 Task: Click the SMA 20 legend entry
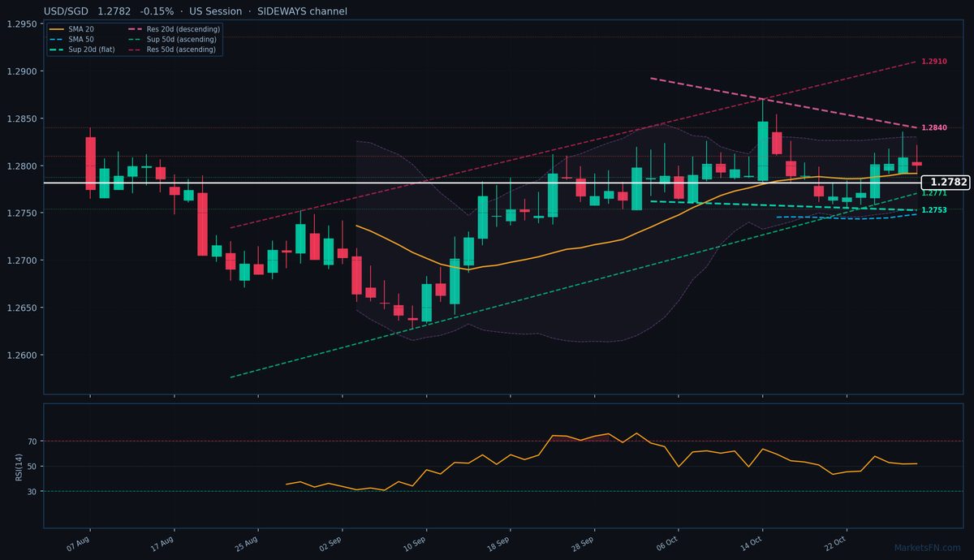71,29
